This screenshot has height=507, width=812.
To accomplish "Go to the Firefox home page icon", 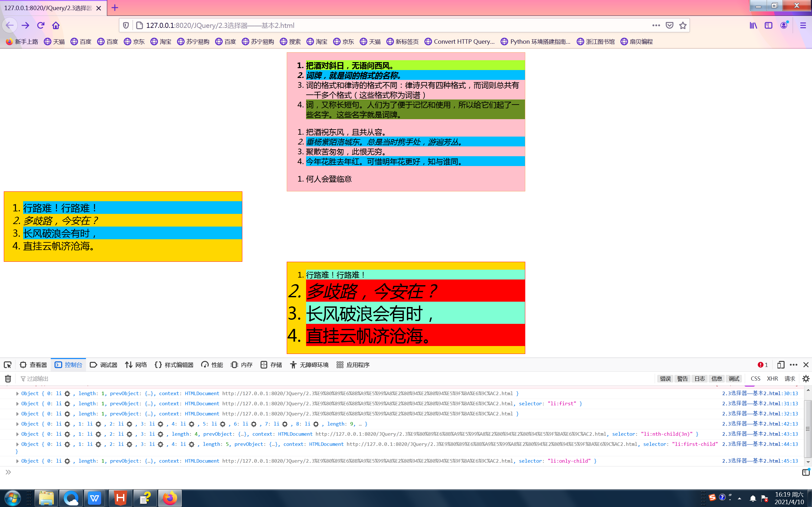I will [56, 25].
